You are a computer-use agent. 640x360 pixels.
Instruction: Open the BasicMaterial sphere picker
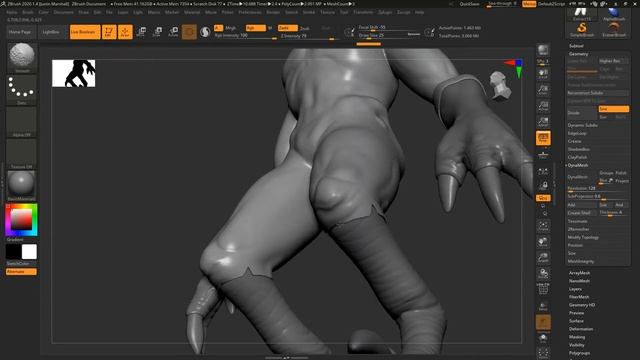tap(22, 185)
